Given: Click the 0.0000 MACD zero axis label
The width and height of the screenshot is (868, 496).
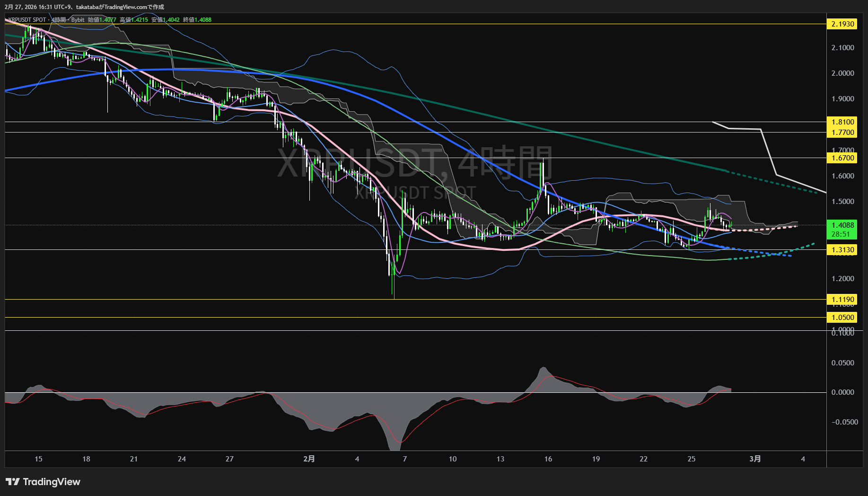Looking at the screenshot, I should click(842, 392).
